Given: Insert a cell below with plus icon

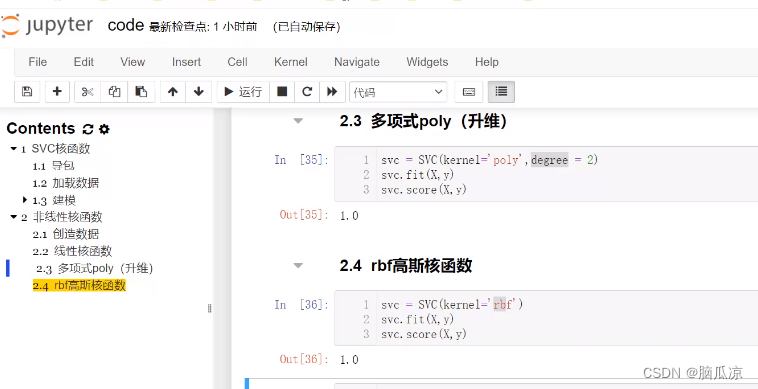Looking at the screenshot, I should point(57,92).
